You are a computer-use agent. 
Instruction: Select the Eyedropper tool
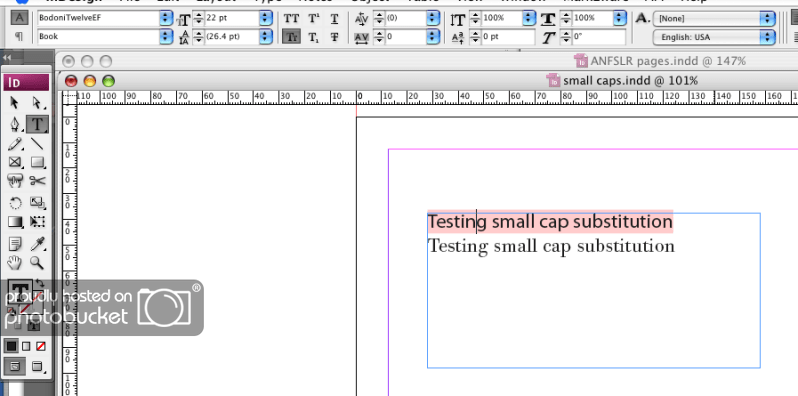pyautogui.click(x=37, y=245)
